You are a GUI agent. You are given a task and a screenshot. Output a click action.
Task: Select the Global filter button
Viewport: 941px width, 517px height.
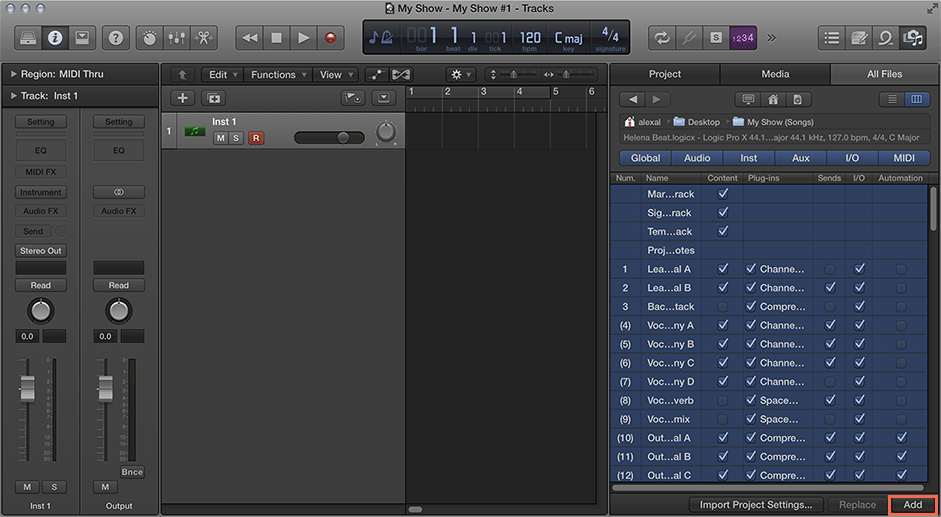645,158
